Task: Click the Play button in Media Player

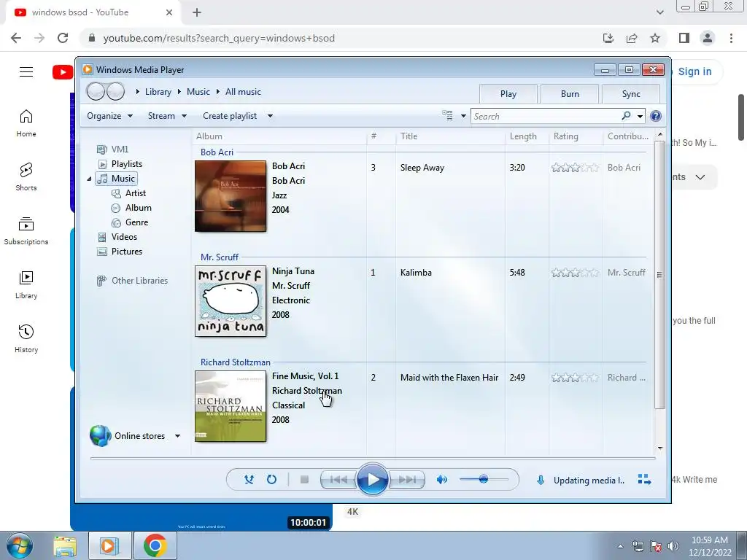Action: (x=372, y=480)
